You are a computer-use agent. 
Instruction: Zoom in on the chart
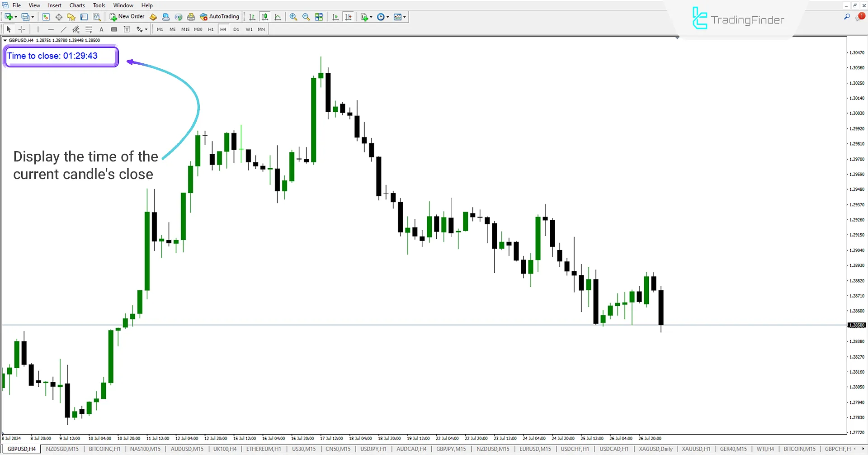293,17
